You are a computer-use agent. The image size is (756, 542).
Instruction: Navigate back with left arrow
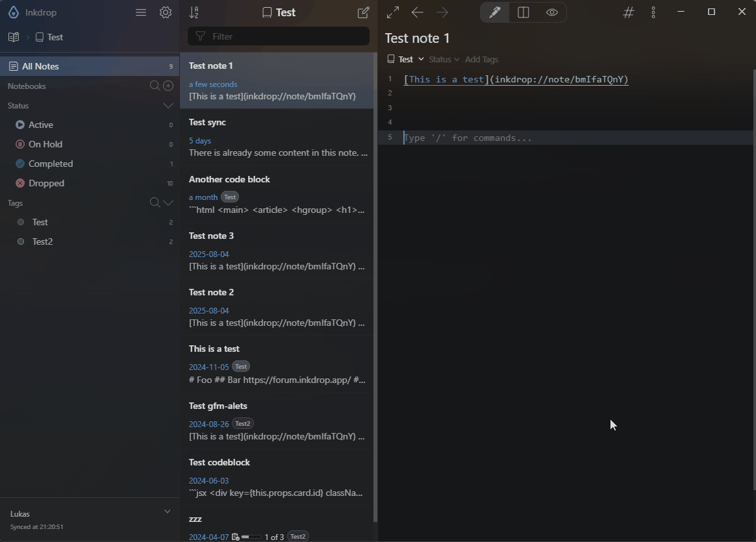[x=418, y=12]
